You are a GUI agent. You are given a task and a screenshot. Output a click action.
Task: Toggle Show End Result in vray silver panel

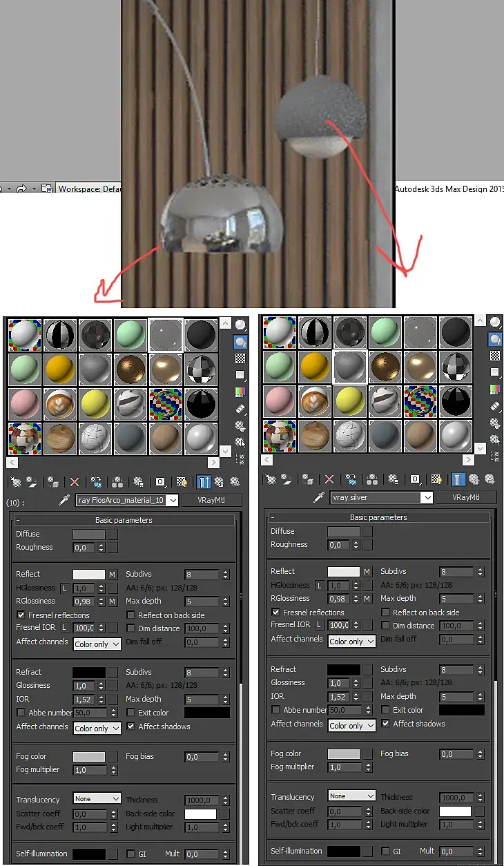458,479
